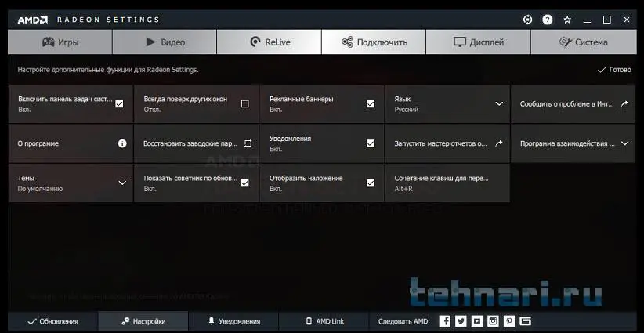Click the Facebook icon next to Следовать AMD
Image resolution: width=644 pixels, height=333 pixels.
pyautogui.click(x=445, y=321)
